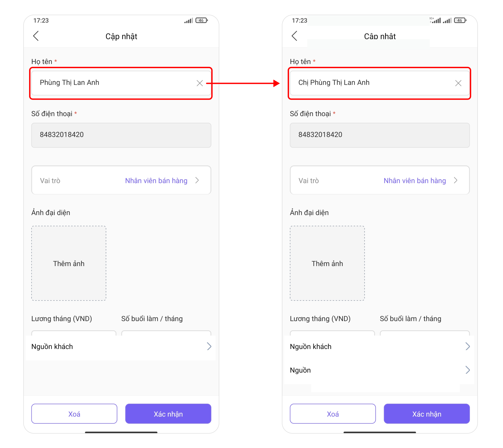503x448 pixels.
Task: Add avatar via Thêm ảnh on left
Action: pos(69,263)
